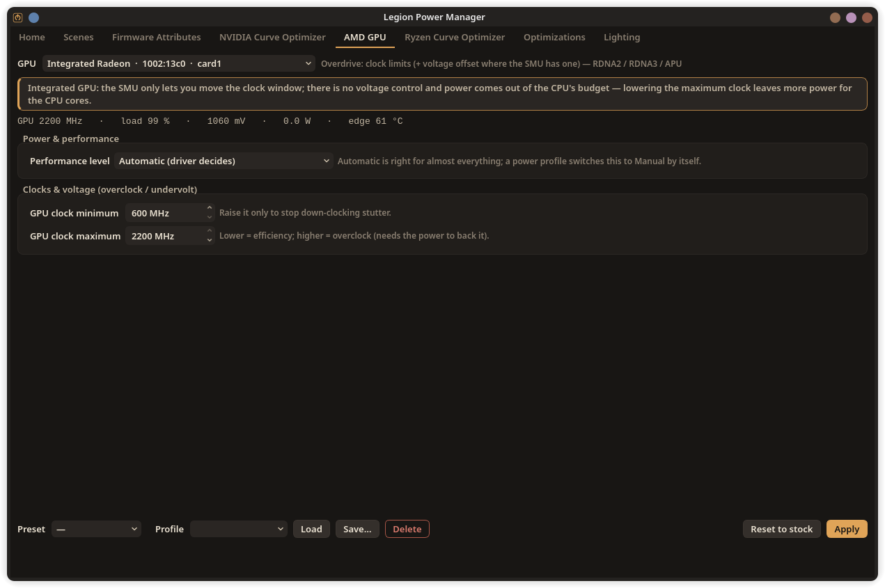Click the "GPU 2200 MHz" status readout

tap(49, 121)
